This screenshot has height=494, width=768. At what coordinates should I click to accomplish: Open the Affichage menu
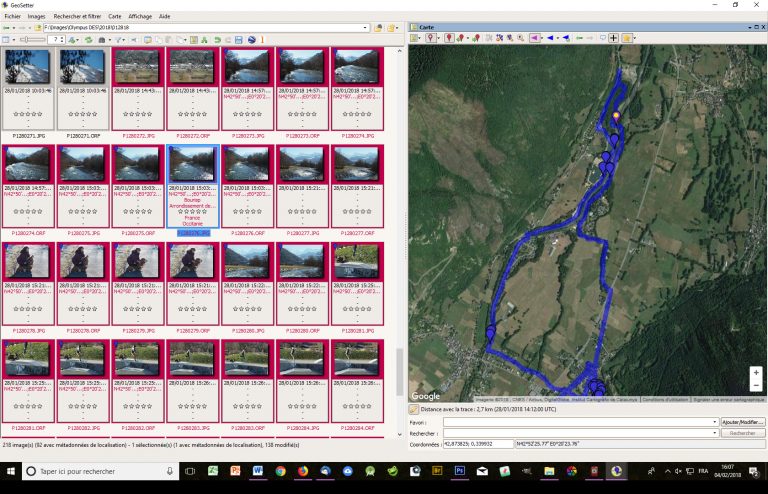(x=140, y=17)
